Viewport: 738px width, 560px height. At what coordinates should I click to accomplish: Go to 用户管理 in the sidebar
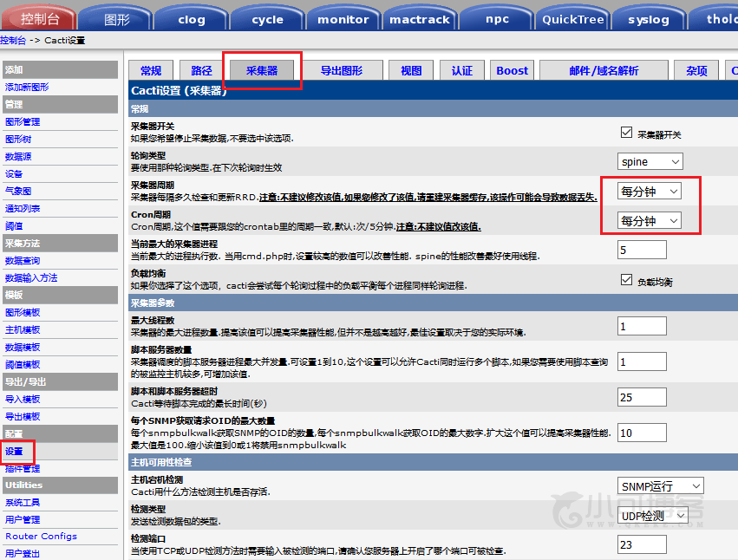pos(23,520)
